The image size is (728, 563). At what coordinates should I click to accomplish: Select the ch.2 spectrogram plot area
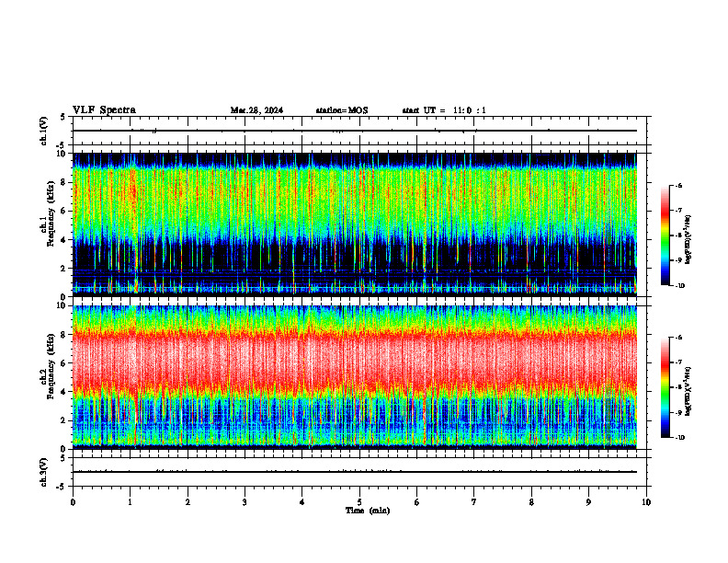355,377
